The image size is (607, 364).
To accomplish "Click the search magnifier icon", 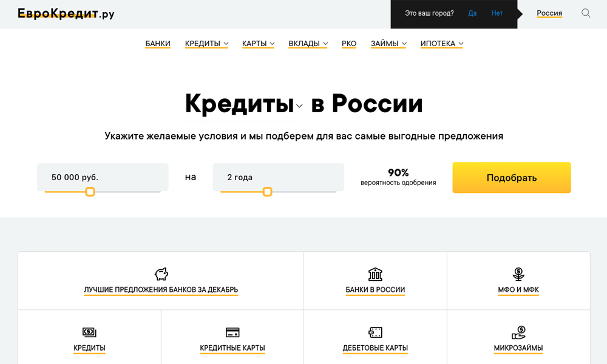I will [x=586, y=13].
